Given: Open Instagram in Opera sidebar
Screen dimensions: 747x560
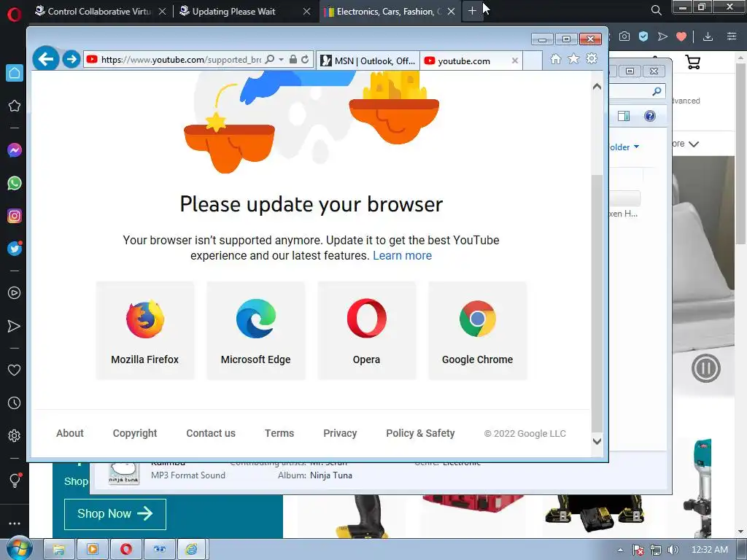Looking at the screenshot, I should (15, 216).
